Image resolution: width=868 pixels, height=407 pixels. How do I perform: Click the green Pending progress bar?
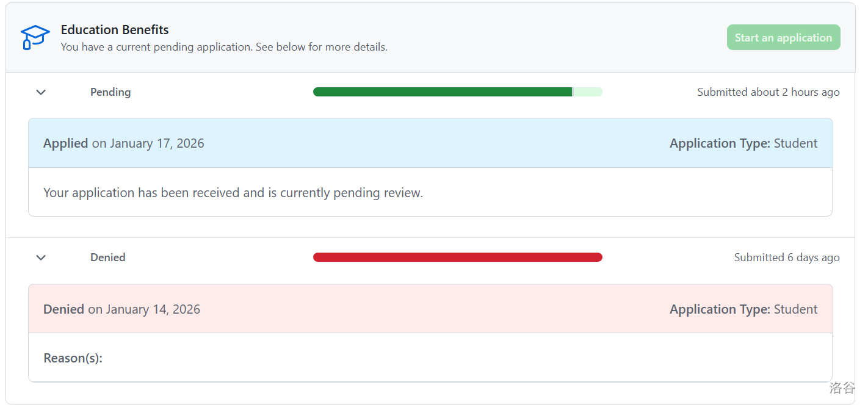point(442,92)
